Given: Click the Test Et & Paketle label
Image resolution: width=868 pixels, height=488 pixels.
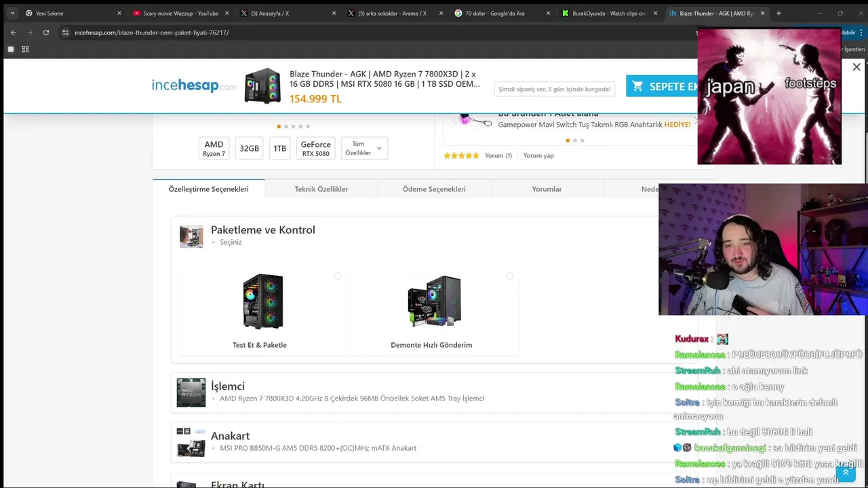Looking at the screenshot, I should tap(260, 345).
